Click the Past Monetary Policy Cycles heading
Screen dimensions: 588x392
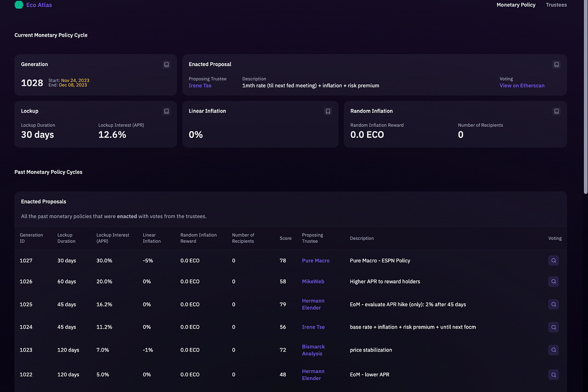[49, 172]
